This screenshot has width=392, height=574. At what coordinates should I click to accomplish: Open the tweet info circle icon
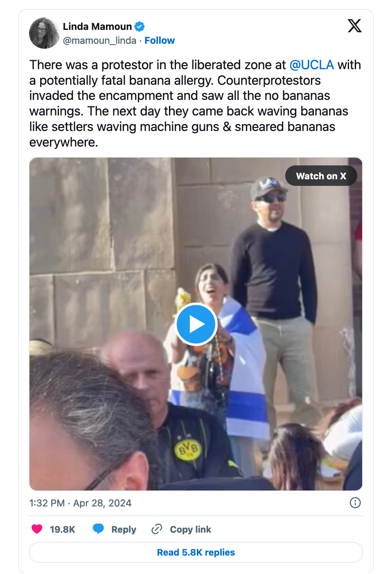pyautogui.click(x=355, y=502)
